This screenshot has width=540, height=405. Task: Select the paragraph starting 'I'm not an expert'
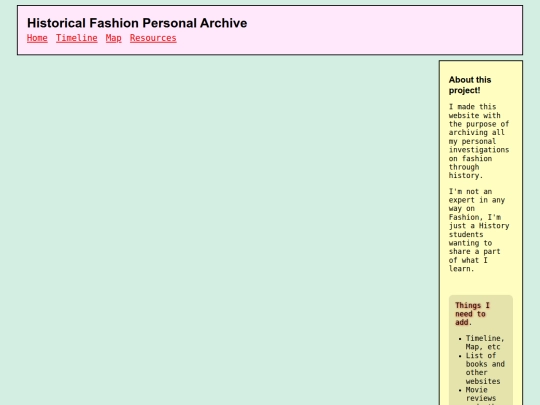(x=479, y=230)
